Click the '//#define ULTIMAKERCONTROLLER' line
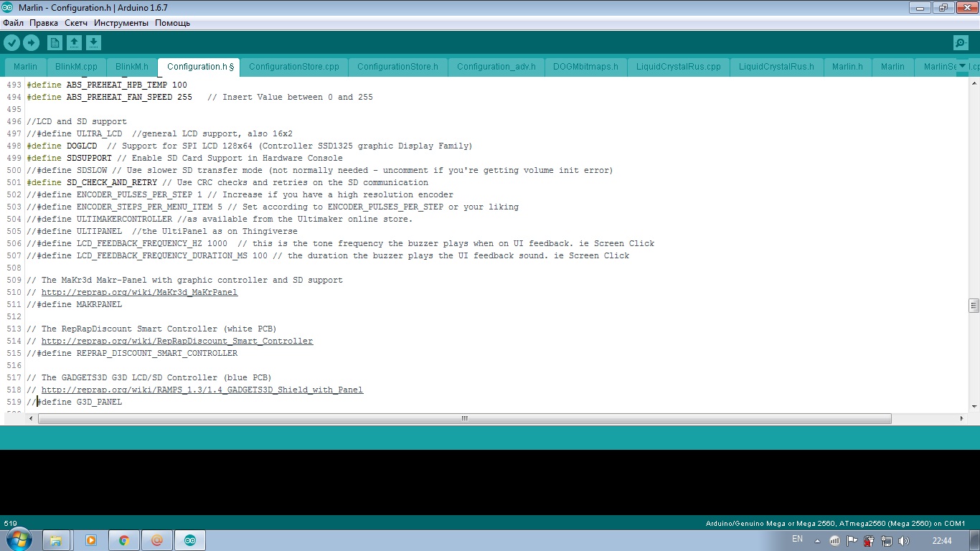Screen dimensions: 980x551 pyautogui.click(x=220, y=220)
